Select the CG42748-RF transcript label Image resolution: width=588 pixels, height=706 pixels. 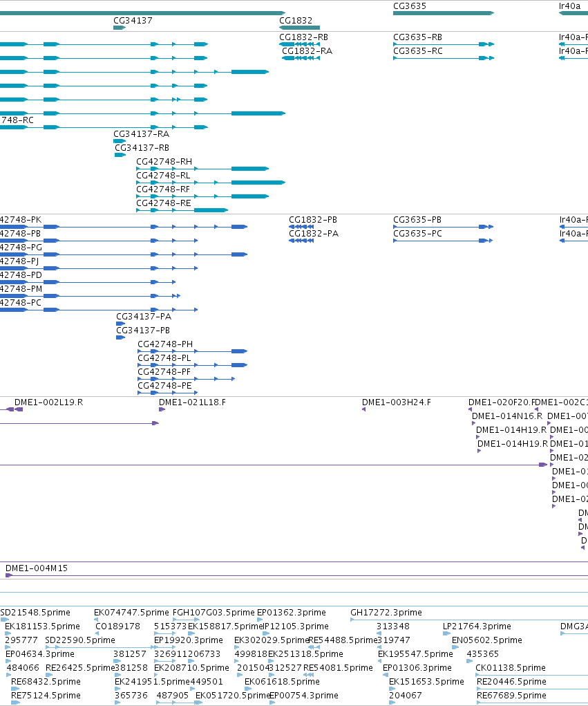[163, 189]
